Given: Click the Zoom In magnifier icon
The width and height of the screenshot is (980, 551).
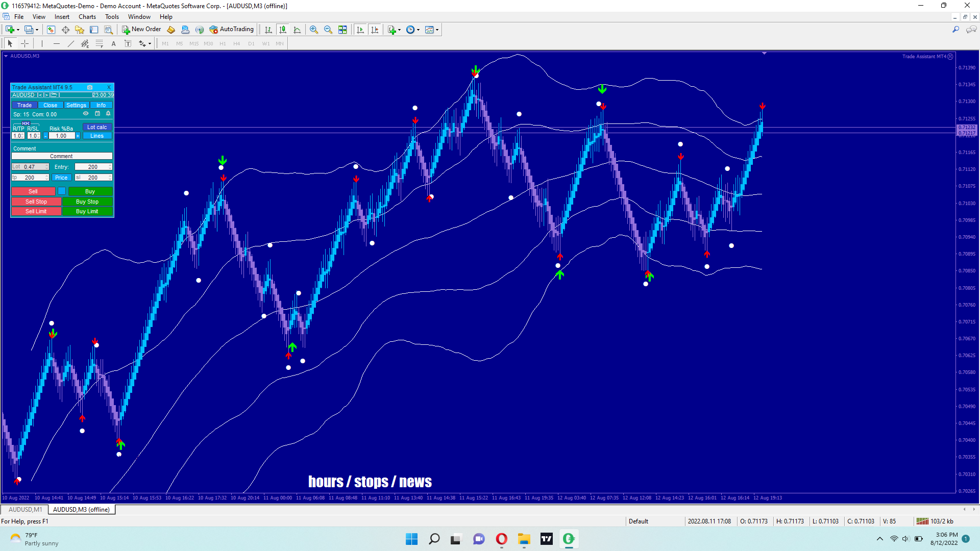Looking at the screenshot, I should [313, 30].
